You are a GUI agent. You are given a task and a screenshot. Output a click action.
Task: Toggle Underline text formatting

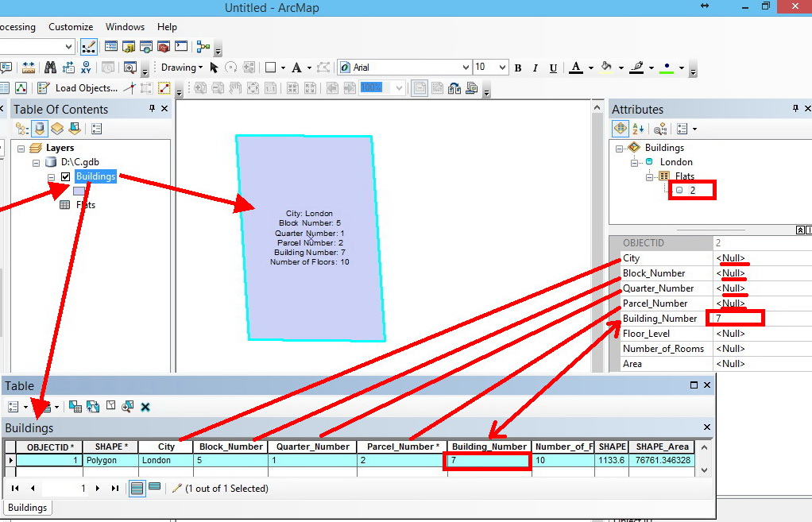(x=553, y=68)
